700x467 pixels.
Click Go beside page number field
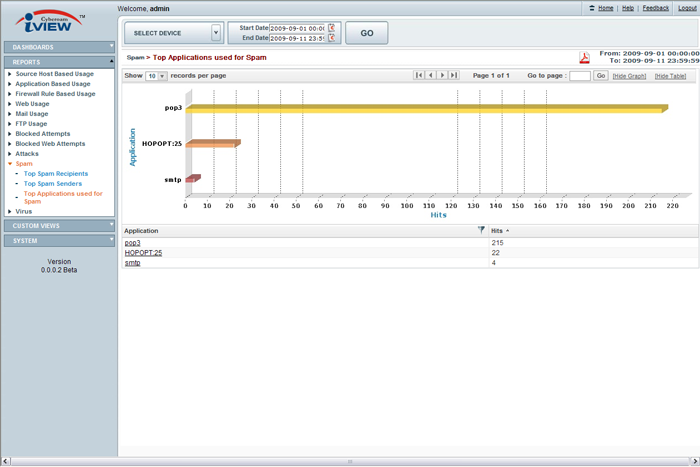601,75
